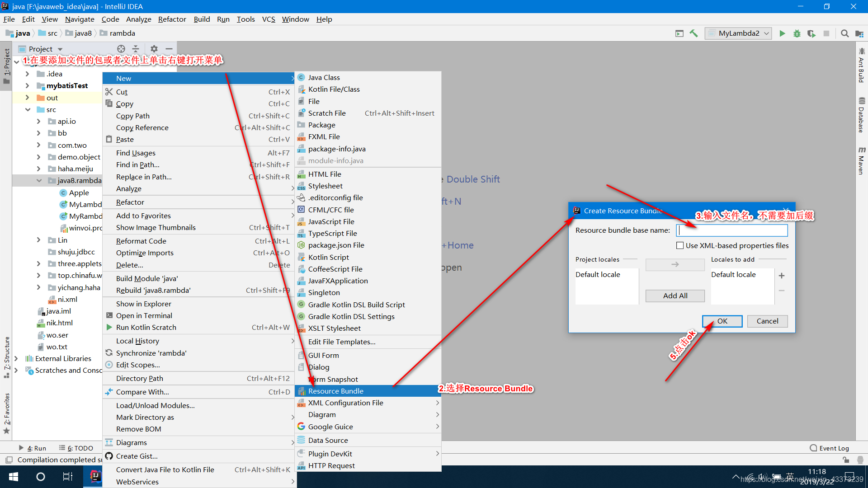The width and height of the screenshot is (868, 488).
Task: Click Copy Path in context menu
Action: point(199,116)
